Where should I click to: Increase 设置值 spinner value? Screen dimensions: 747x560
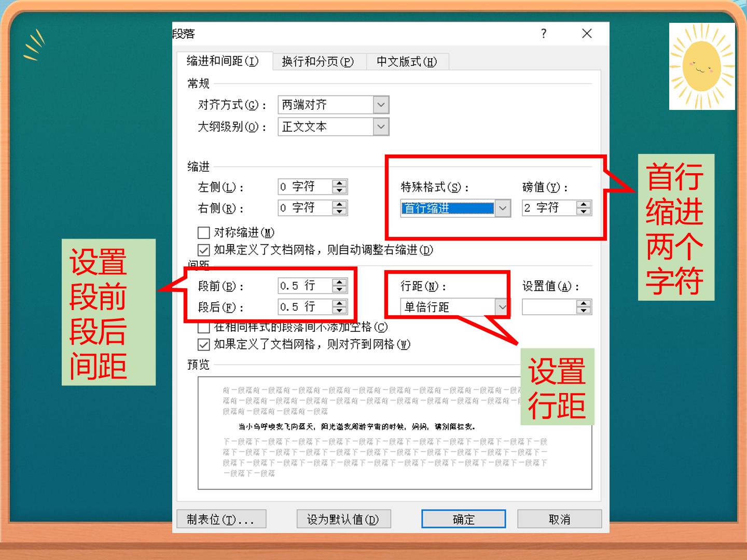[x=584, y=303]
